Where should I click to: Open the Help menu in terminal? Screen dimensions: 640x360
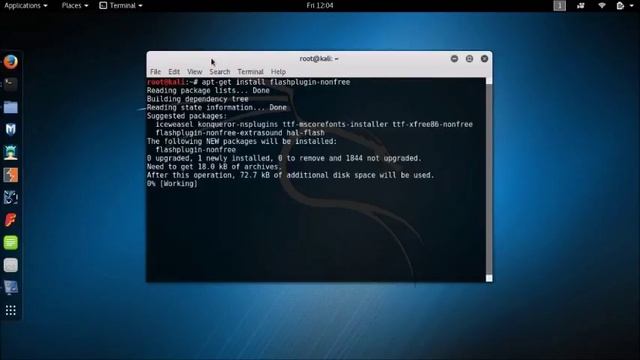(x=278, y=72)
